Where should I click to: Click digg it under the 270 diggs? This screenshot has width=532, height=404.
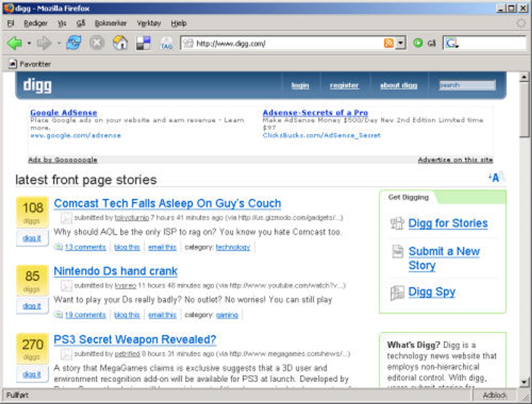[x=32, y=374]
